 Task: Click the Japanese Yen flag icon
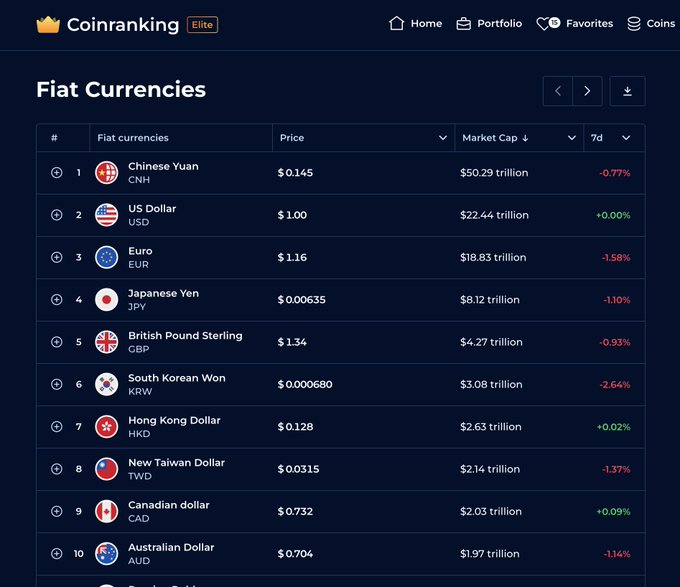(x=107, y=300)
